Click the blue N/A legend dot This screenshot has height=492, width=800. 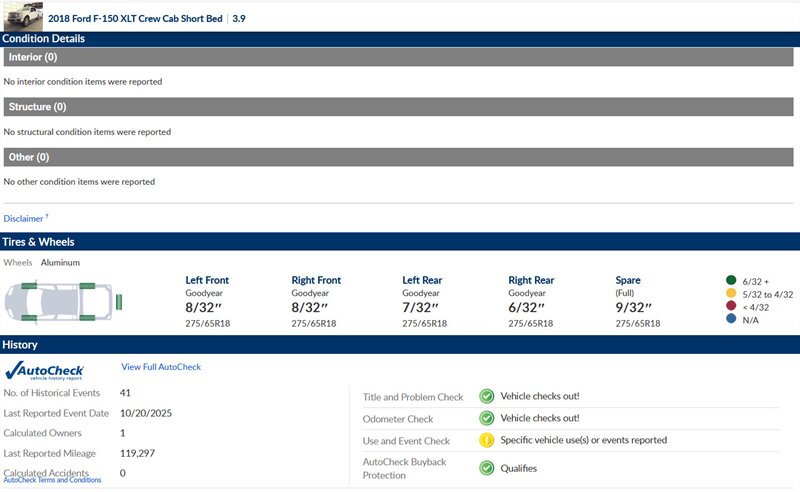coord(731,321)
